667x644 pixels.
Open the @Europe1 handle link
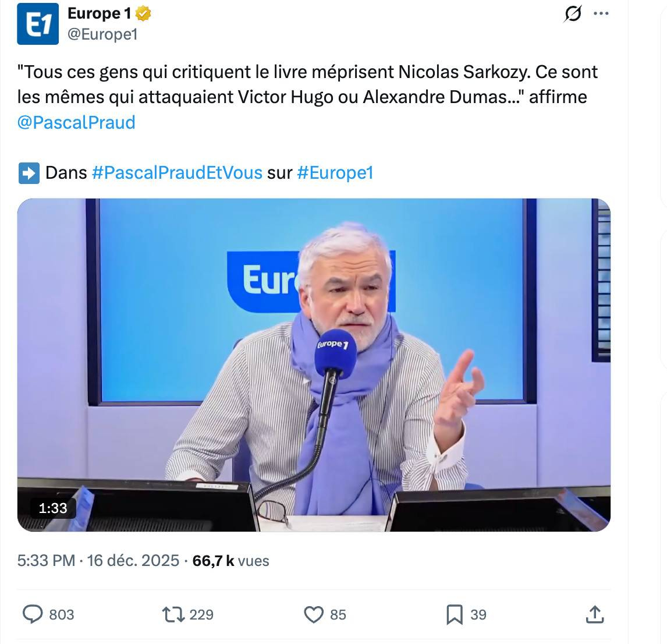[x=102, y=34]
